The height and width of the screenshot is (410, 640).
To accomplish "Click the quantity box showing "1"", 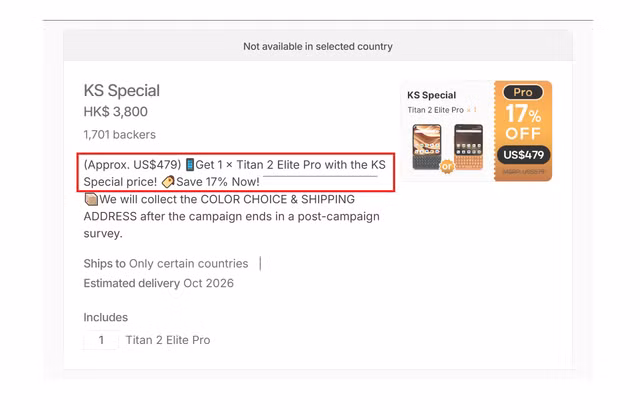I will click(x=101, y=340).
